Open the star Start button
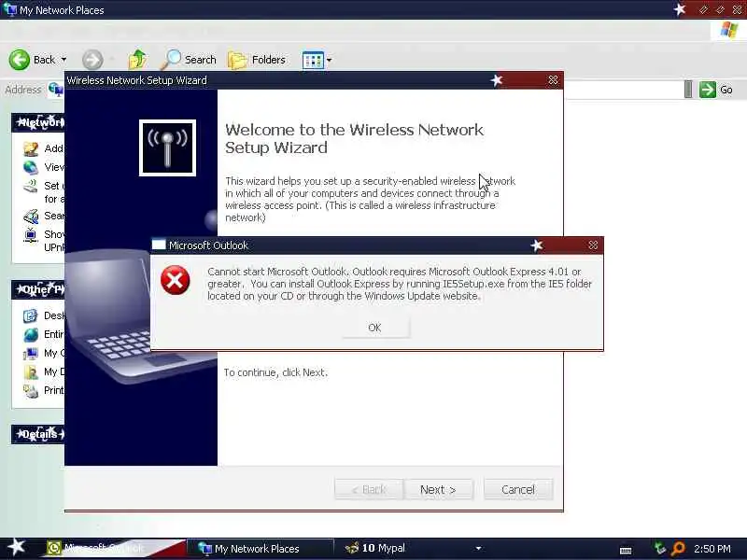747x560 pixels. click(17, 548)
